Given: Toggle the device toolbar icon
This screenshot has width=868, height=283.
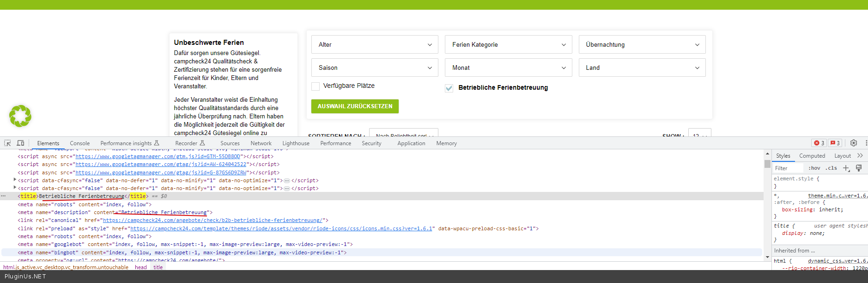Looking at the screenshot, I should pyautogui.click(x=20, y=143).
